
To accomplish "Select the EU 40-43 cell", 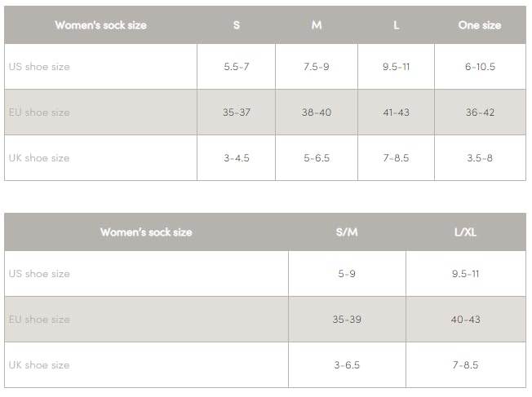I will coord(465,320).
